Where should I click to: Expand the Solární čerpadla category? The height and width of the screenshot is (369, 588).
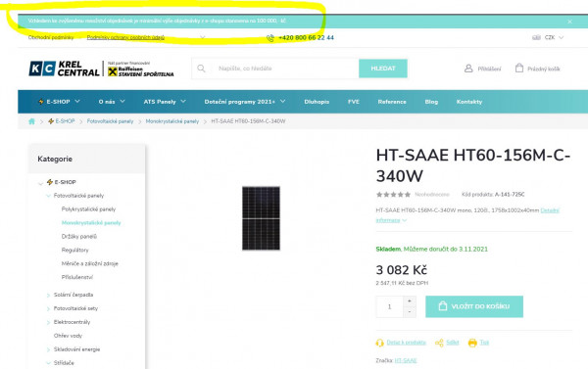[x=48, y=296]
